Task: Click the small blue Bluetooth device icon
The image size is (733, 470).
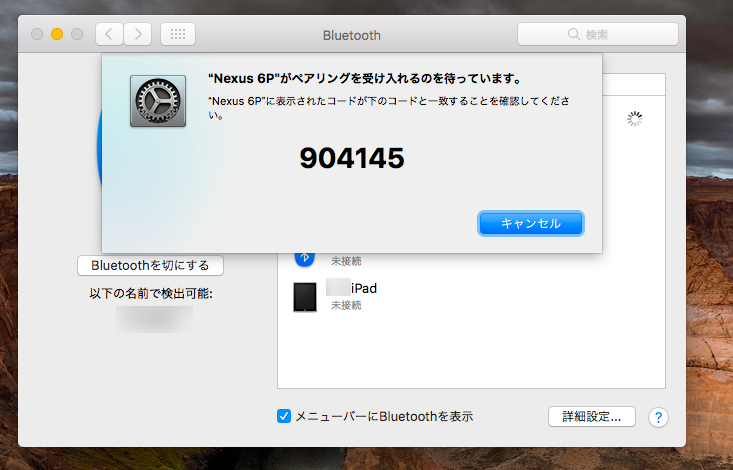Action: click(304, 258)
